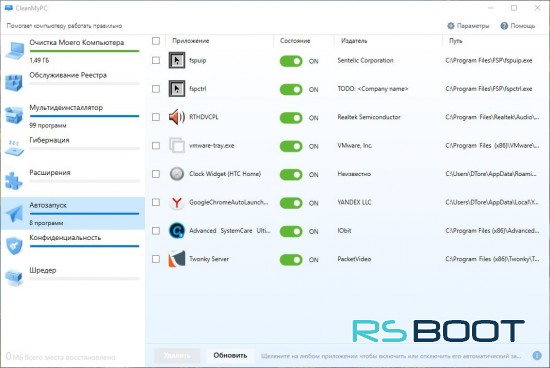Sort by Издатель column header
The height and width of the screenshot is (368, 550).
354,41
